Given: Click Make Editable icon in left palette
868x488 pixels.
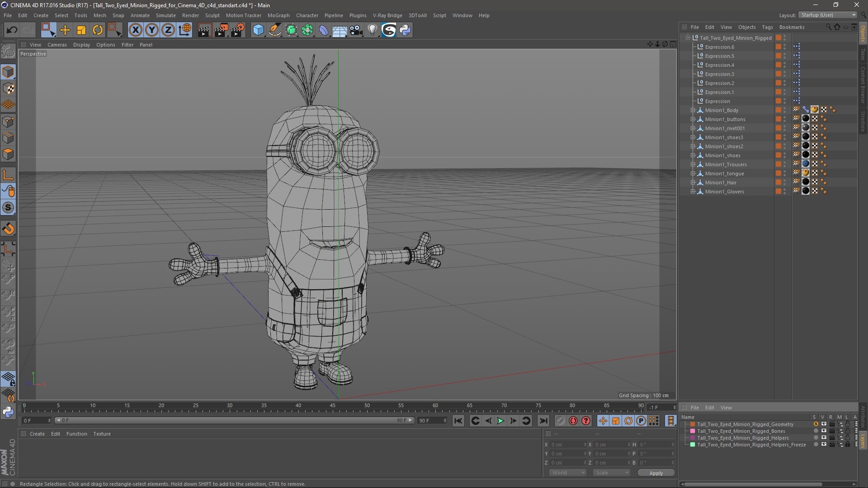Looking at the screenshot, I should [8, 51].
